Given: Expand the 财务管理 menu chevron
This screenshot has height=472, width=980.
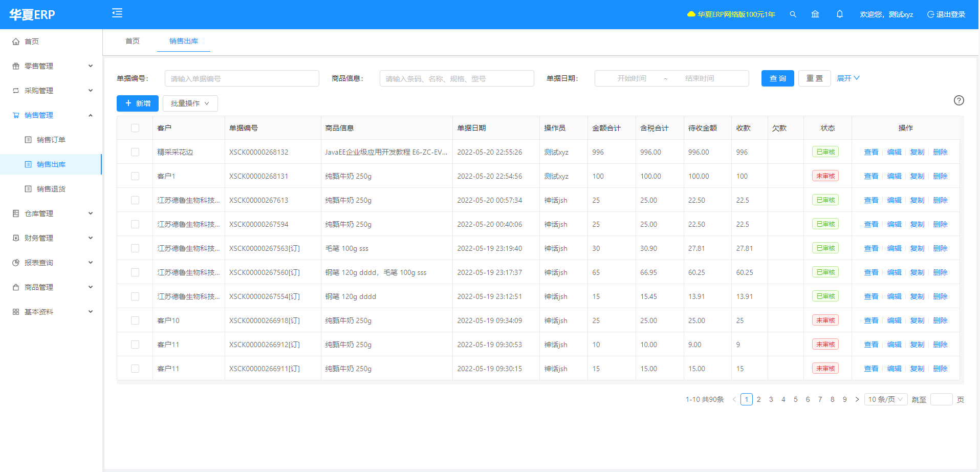Looking at the screenshot, I should click(91, 238).
